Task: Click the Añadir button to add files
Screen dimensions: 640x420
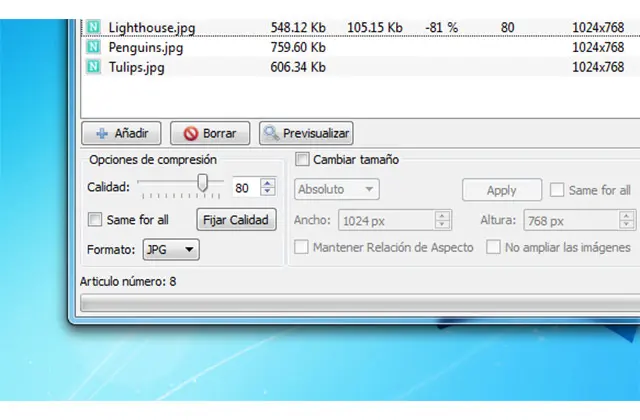Action: (x=123, y=132)
